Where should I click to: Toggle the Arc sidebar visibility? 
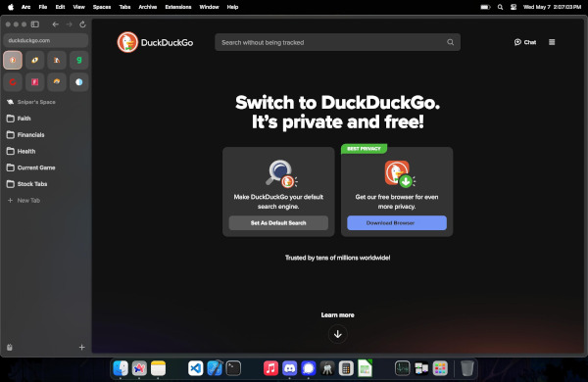[35, 24]
